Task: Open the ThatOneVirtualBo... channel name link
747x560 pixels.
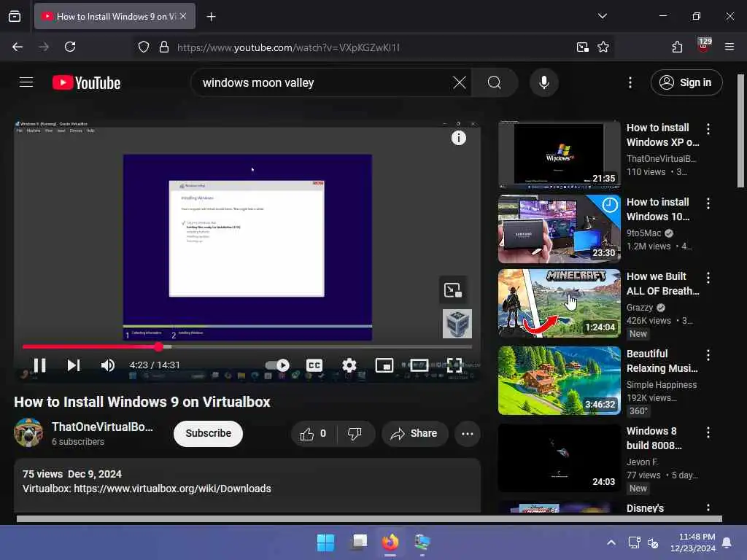Action: coord(102,427)
